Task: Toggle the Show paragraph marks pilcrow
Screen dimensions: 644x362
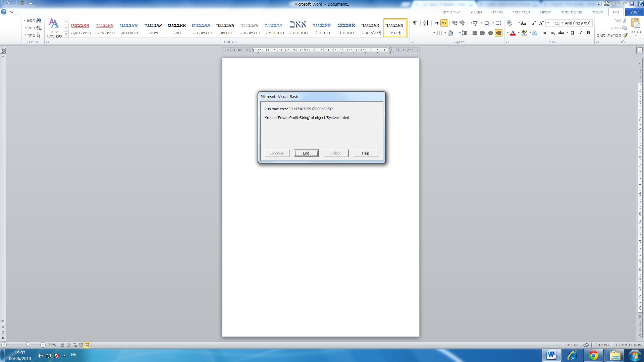Action: 415,23
